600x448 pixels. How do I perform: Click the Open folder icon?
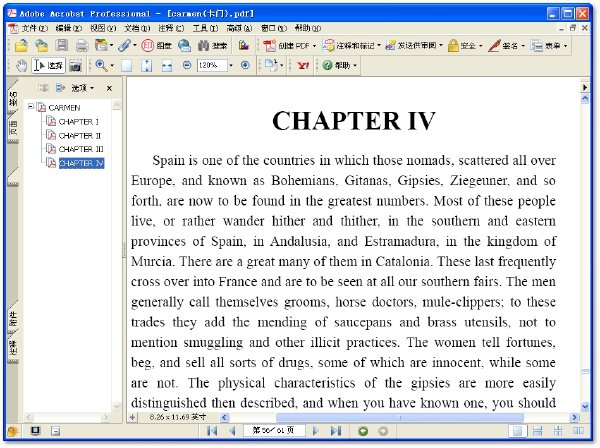[x=21, y=46]
